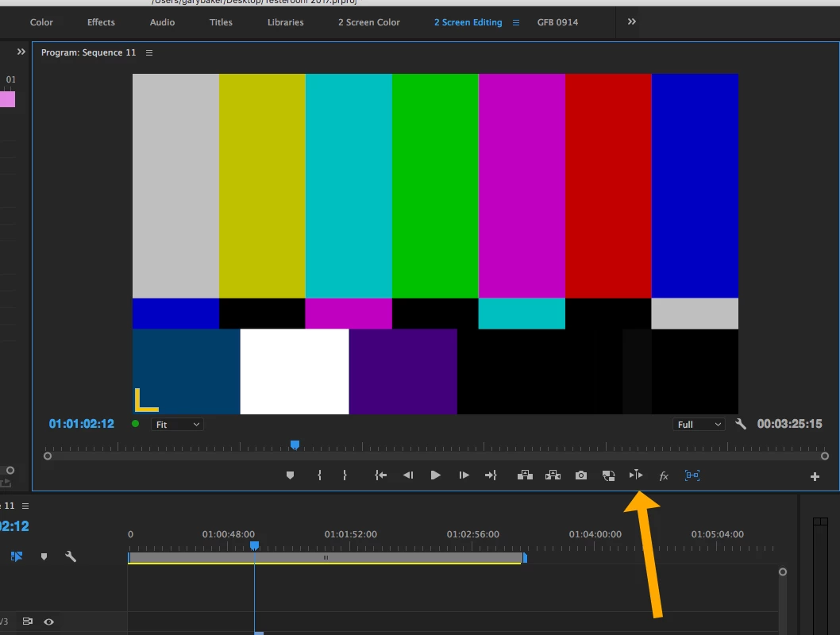Click timeline ruler at 01:04:00:00
The image size is (840, 635).
click(595, 534)
